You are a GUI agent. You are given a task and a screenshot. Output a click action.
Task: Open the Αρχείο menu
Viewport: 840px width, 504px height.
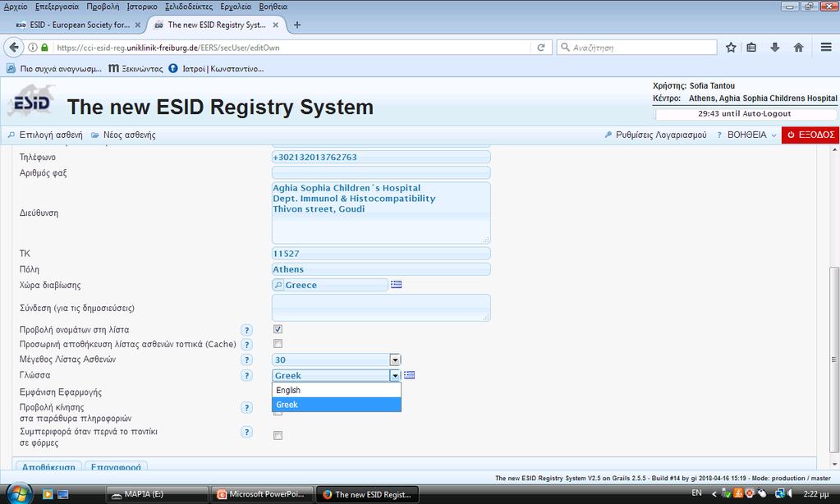click(x=16, y=7)
